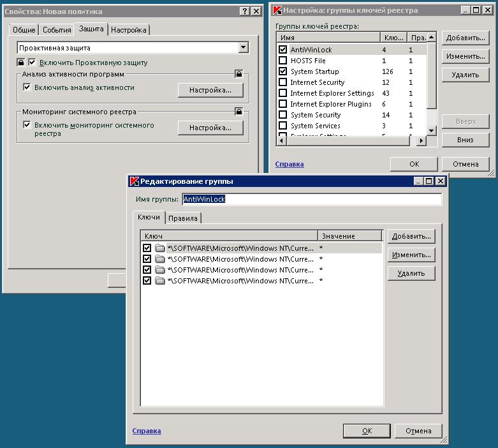Select AntiWinLock row in groups list
Viewport: 498px width, 448px height.
click(x=352, y=50)
